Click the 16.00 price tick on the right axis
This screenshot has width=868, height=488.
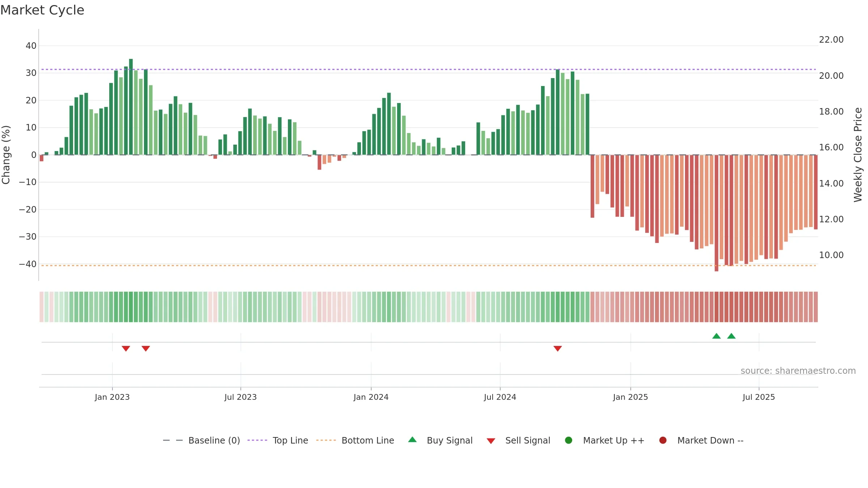(x=831, y=147)
